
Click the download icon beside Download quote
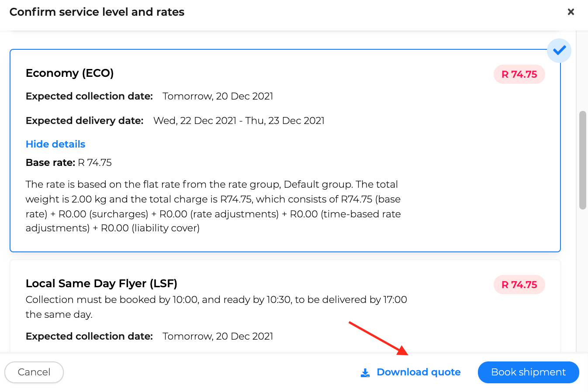pyautogui.click(x=365, y=373)
